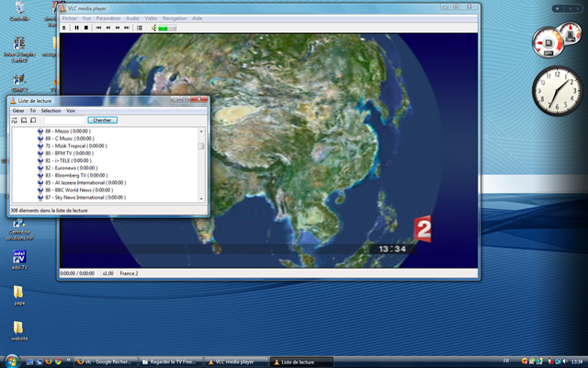
Task: Switch to VLC media player taskbar item
Action: click(x=236, y=362)
